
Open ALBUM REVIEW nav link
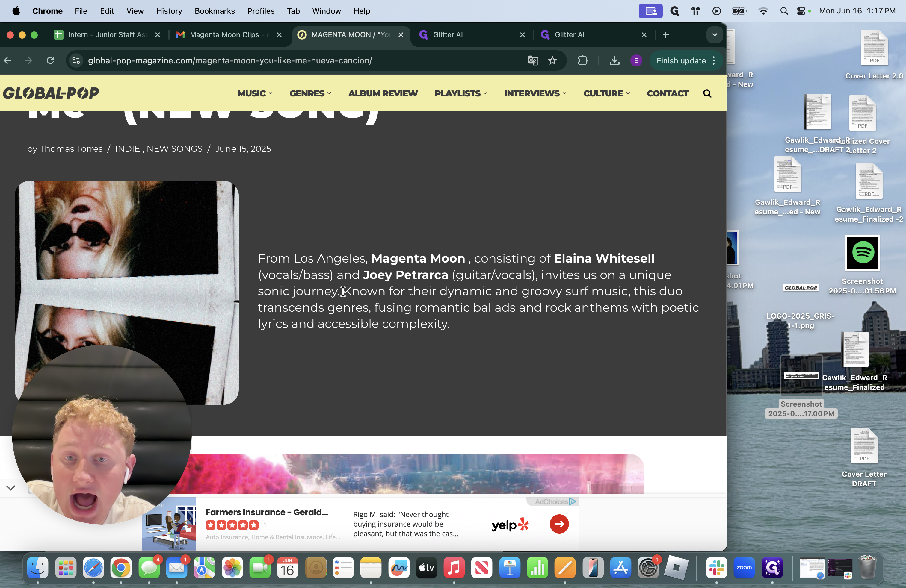click(x=383, y=93)
